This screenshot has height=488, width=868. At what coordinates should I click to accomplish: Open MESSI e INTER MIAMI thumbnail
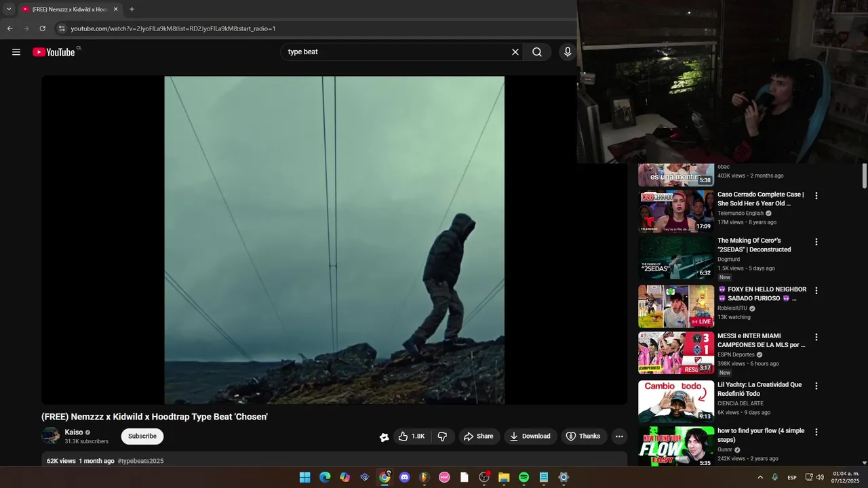pos(676,352)
